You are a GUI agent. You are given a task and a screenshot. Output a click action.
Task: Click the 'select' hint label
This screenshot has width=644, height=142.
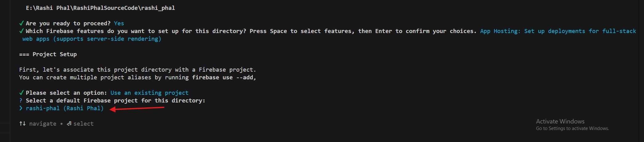[x=83, y=124]
